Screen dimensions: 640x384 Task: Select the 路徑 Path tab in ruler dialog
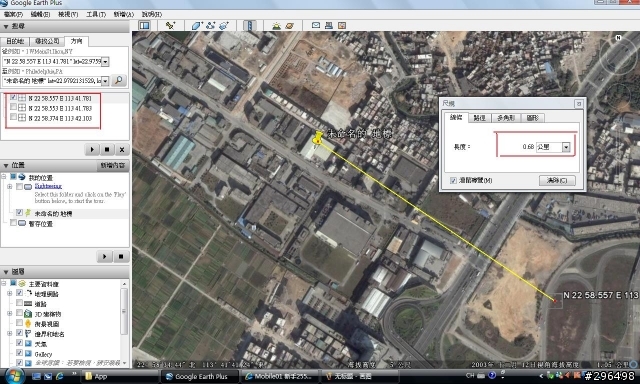point(480,118)
